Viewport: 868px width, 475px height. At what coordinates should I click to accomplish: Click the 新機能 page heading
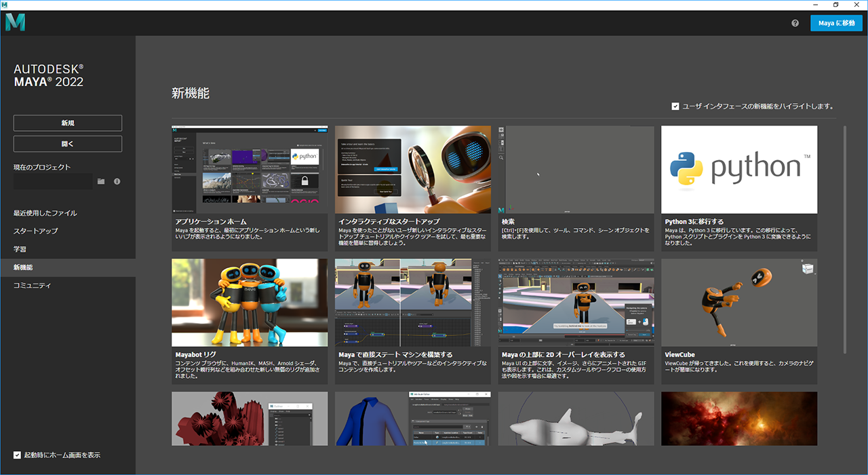(x=191, y=94)
